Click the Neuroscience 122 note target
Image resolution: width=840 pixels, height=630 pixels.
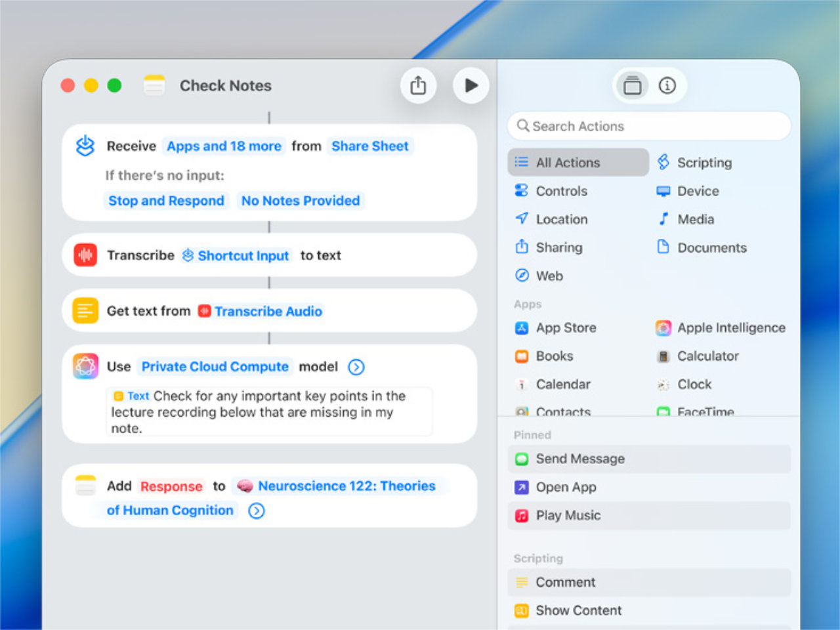(x=346, y=486)
